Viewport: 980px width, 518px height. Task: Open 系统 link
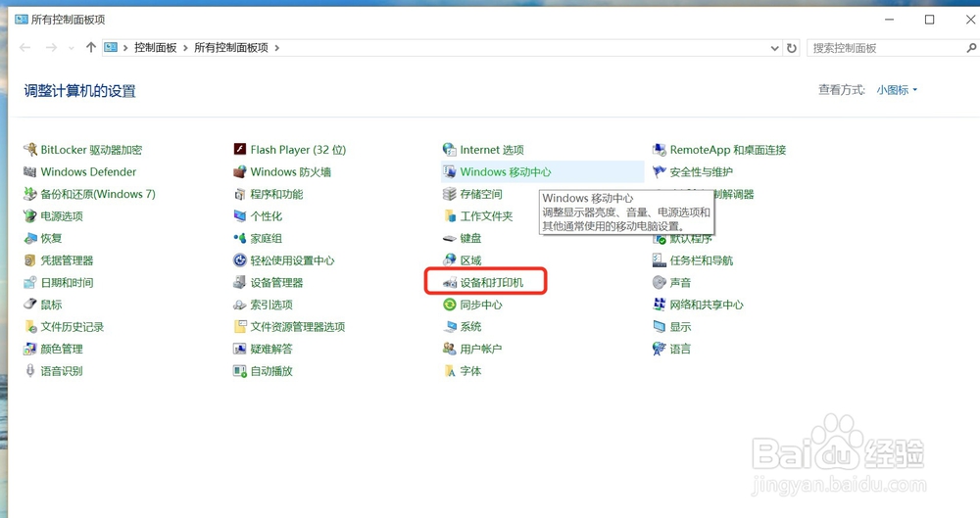click(x=470, y=327)
